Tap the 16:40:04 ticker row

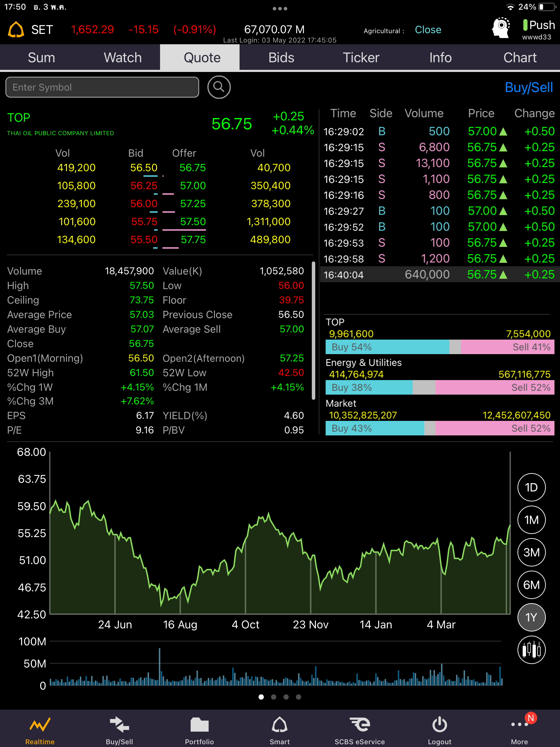pos(440,275)
